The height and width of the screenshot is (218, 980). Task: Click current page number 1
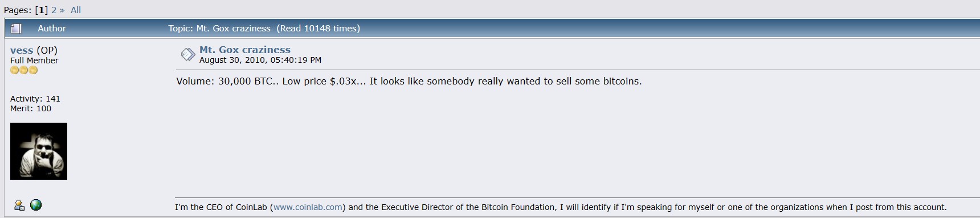tap(42, 10)
